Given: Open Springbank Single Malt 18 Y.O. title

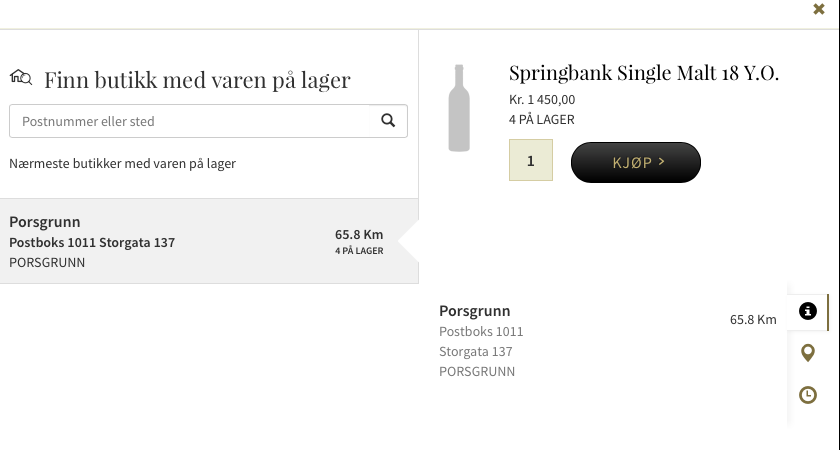Looking at the screenshot, I should (x=643, y=73).
